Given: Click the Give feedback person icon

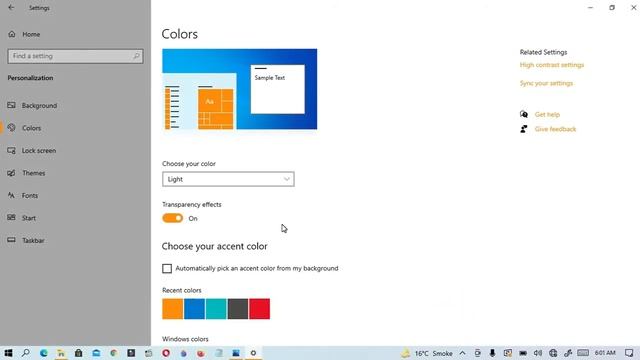Looking at the screenshot, I should coord(524,129).
